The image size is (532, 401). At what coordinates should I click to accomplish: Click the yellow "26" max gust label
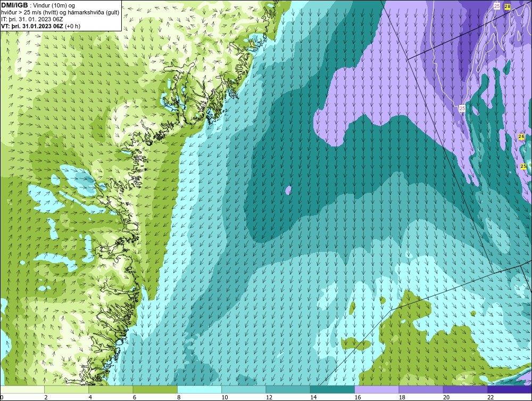(521, 136)
